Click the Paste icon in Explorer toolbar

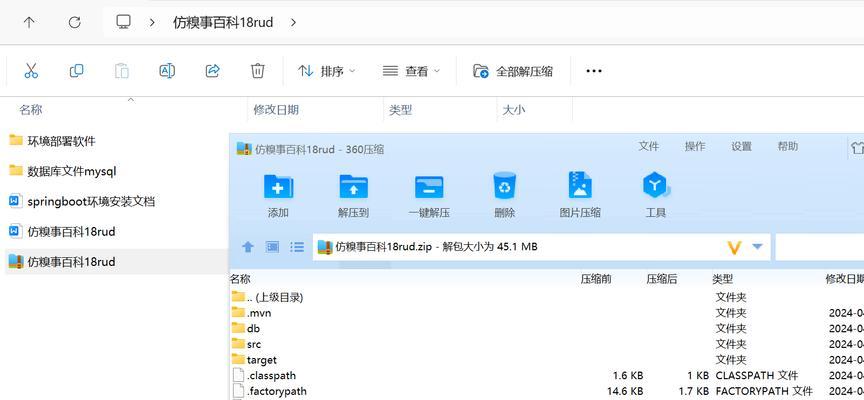coord(122,71)
